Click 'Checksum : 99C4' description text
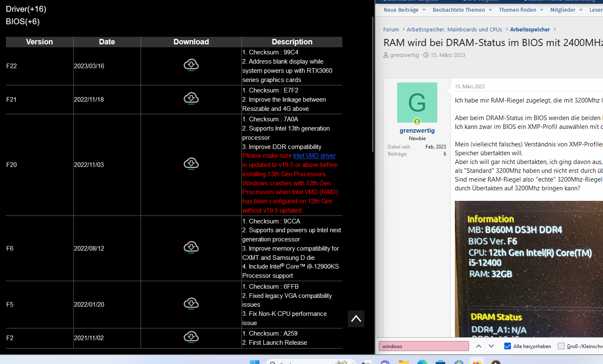Viewport: 603px width, 364px height. (x=270, y=52)
